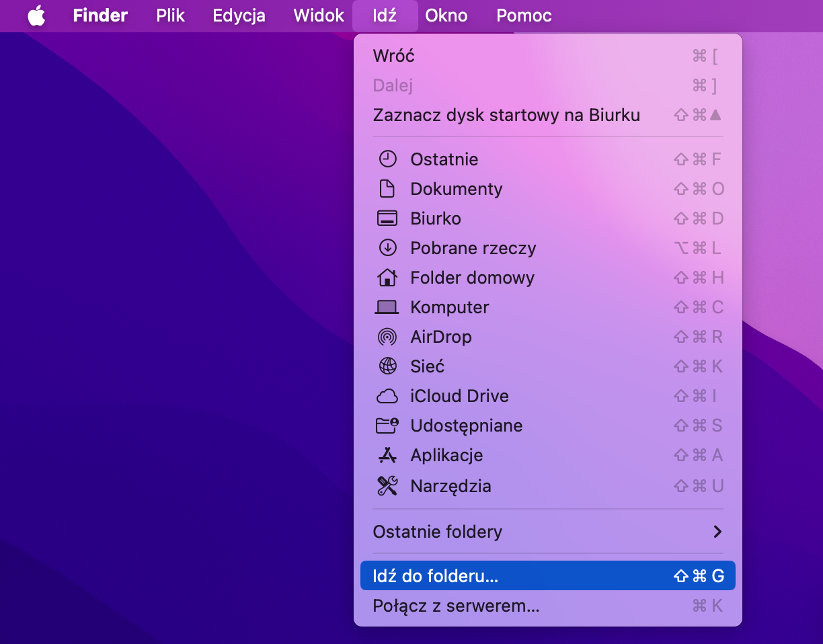
Task: Click the ⇧⌘G shortcut on Idź do folderu
Action: 699,576
